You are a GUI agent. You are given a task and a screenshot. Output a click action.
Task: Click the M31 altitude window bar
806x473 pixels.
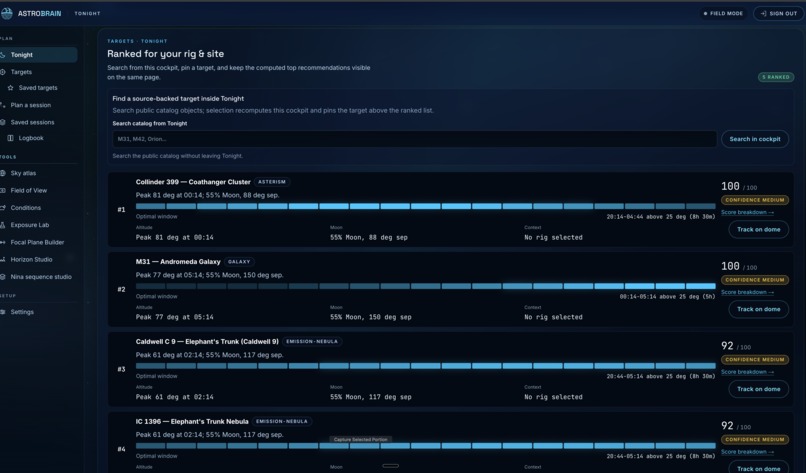pyautogui.click(x=425, y=286)
